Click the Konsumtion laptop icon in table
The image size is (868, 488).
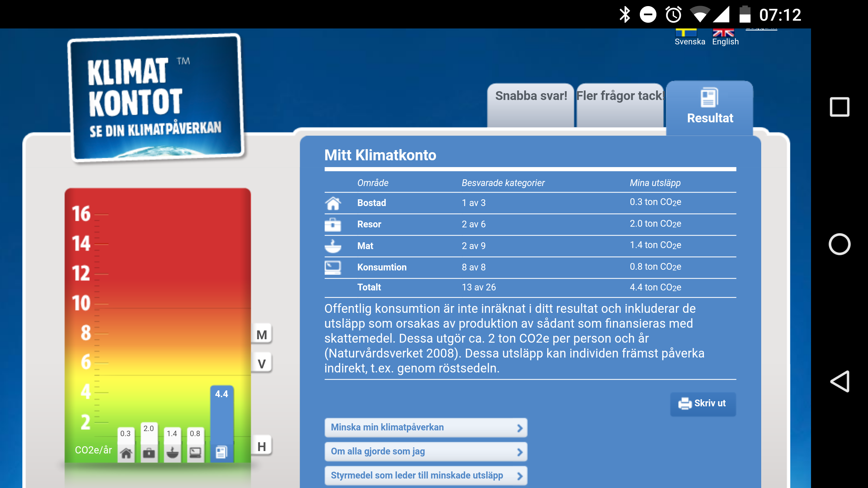(333, 268)
